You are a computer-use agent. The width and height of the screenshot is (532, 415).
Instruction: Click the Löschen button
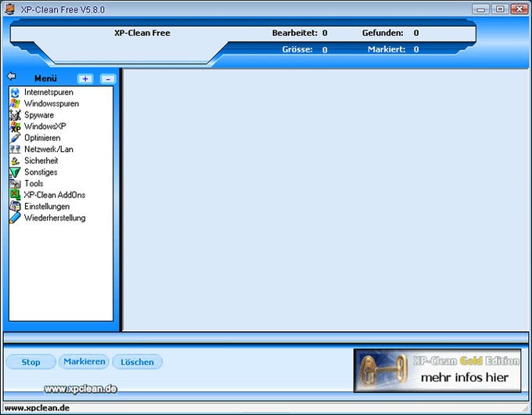[x=137, y=362]
